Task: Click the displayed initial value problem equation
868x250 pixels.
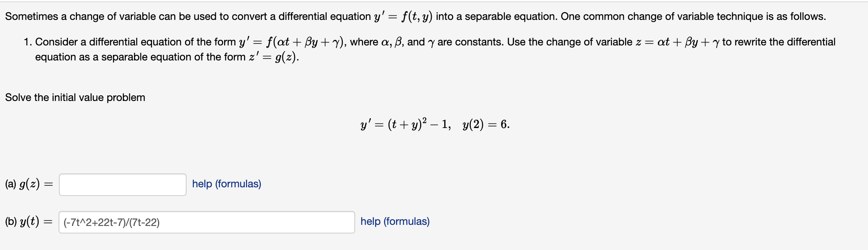Action: [434, 124]
